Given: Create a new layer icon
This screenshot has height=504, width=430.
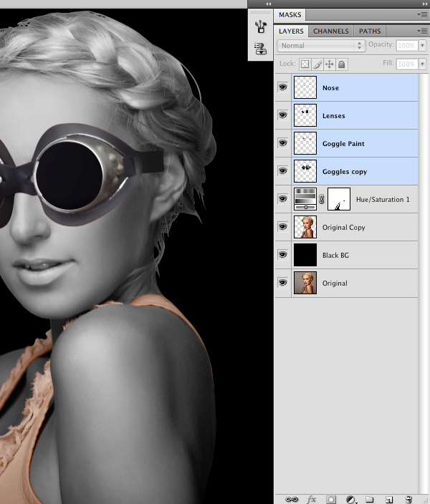Looking at the screenshot, I should click(x=389, y=499).
